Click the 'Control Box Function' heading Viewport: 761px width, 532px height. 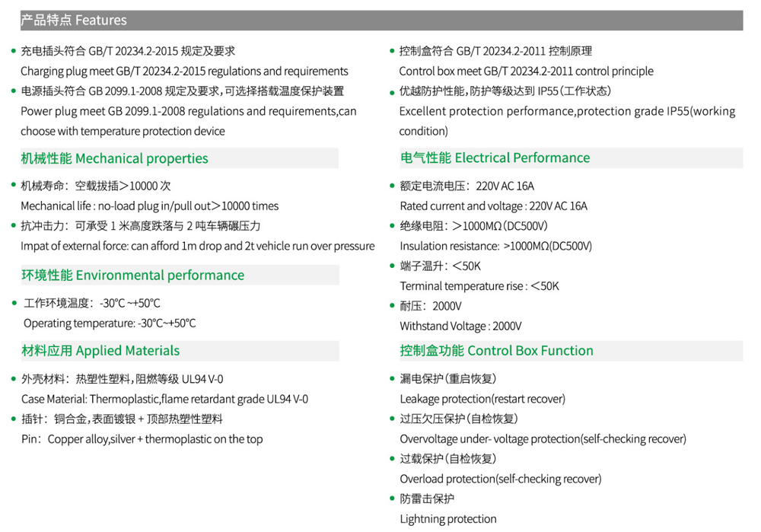coord(496,351)
